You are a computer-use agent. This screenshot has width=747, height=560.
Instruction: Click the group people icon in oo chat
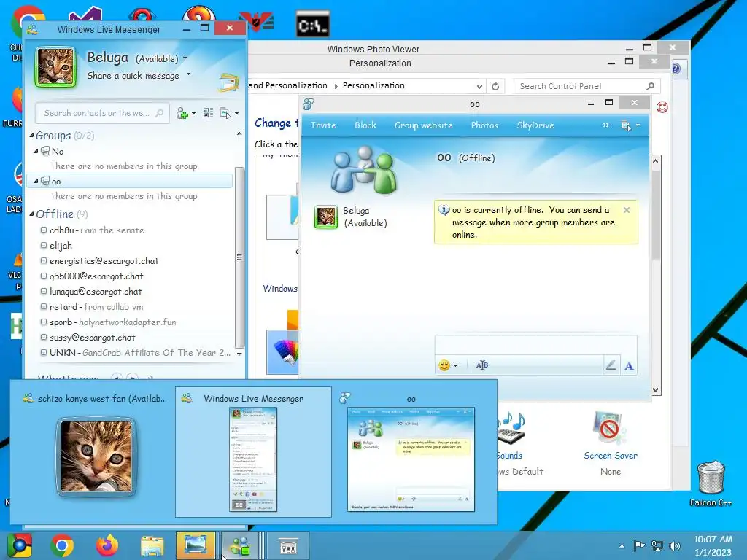(x=364, y=169)
